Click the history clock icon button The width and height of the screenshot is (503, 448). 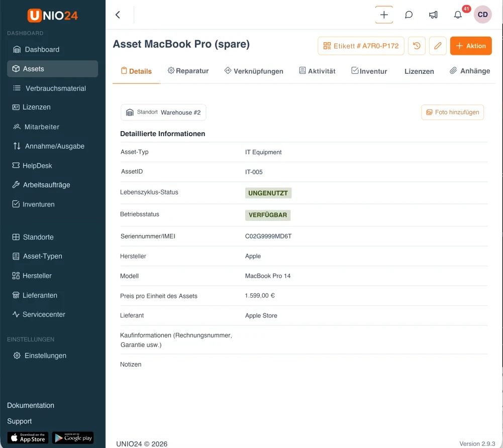[x=417, y=46]
